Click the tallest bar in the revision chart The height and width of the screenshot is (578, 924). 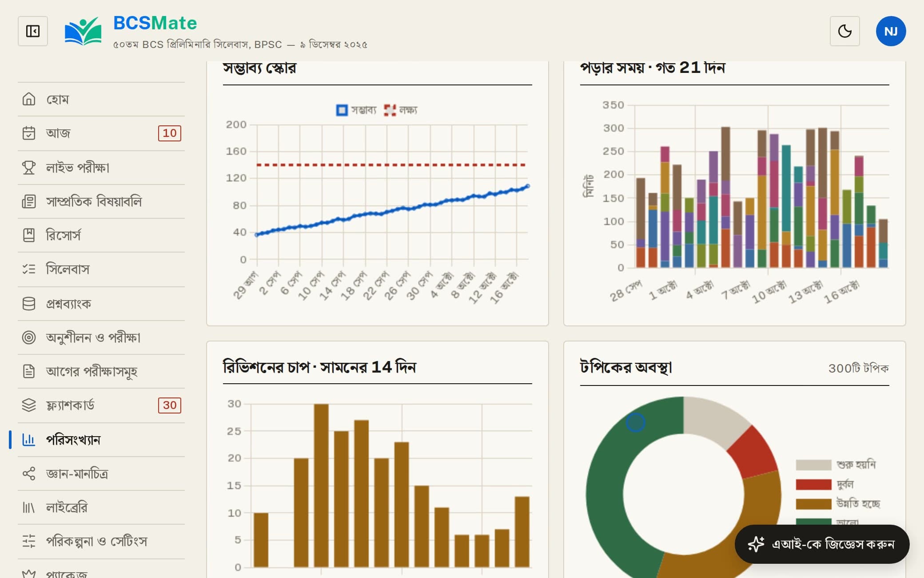[x=321, y=486]
